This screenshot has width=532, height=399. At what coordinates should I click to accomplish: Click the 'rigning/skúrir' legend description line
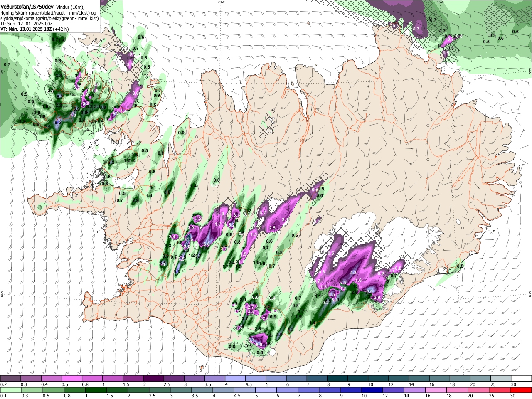pos(49,13)
